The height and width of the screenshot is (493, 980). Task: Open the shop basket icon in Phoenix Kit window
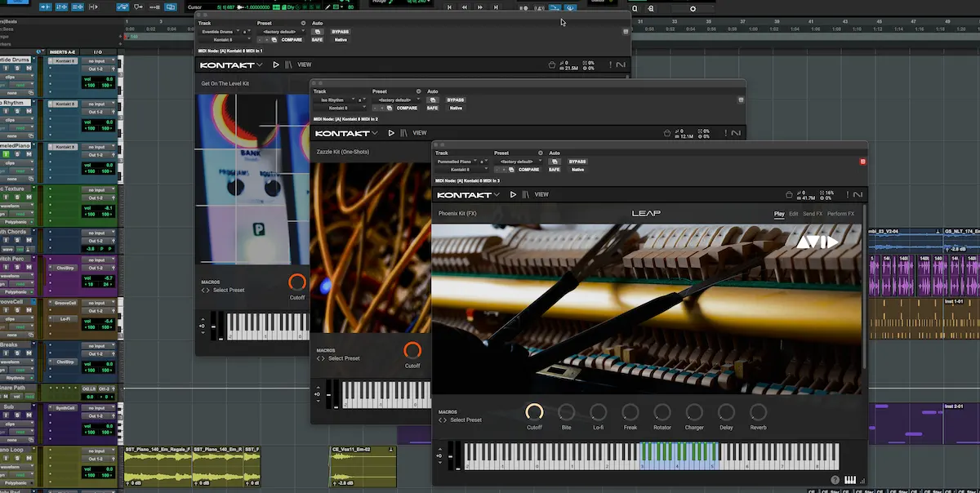(789, 195)
